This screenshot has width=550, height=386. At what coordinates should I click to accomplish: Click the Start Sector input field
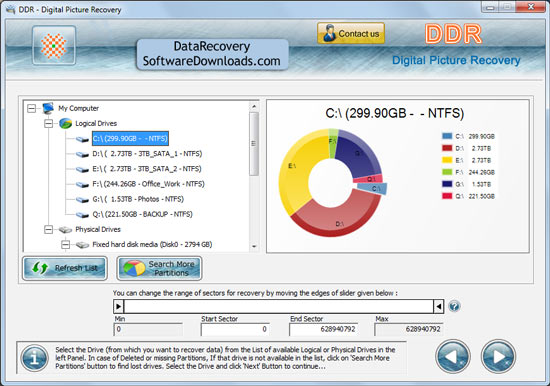(235, 329)
